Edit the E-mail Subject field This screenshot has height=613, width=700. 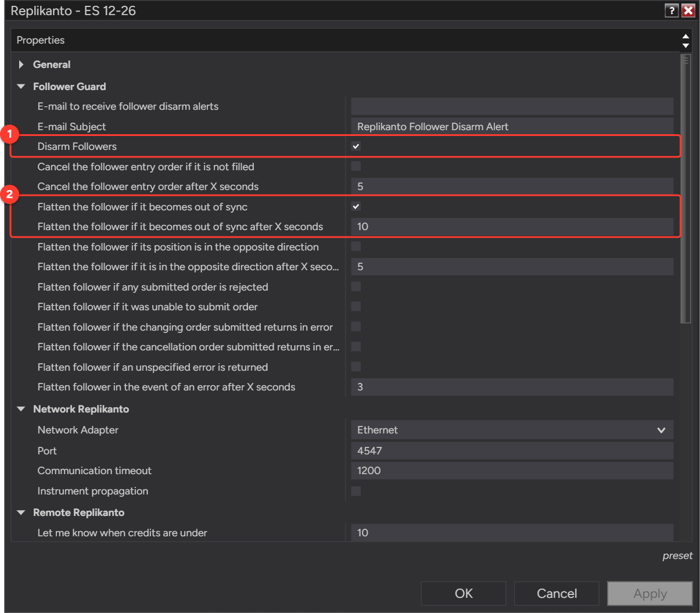click(512, 127)
